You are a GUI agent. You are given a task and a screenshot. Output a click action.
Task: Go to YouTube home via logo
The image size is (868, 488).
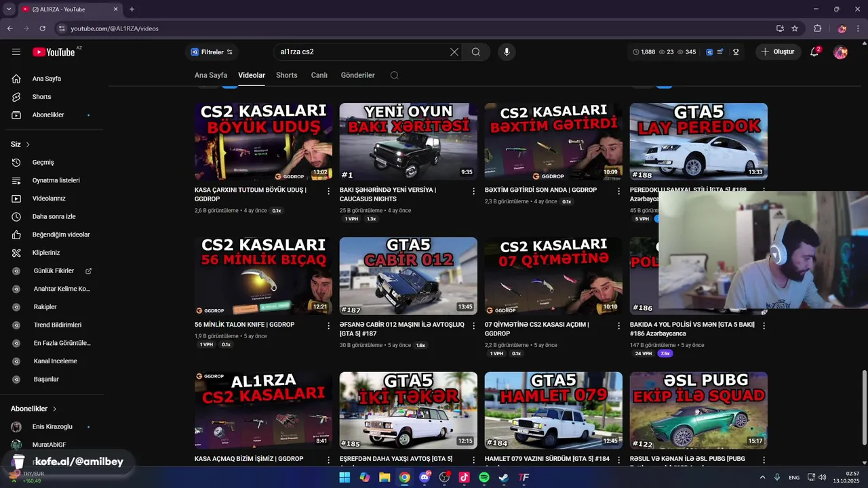54,52
